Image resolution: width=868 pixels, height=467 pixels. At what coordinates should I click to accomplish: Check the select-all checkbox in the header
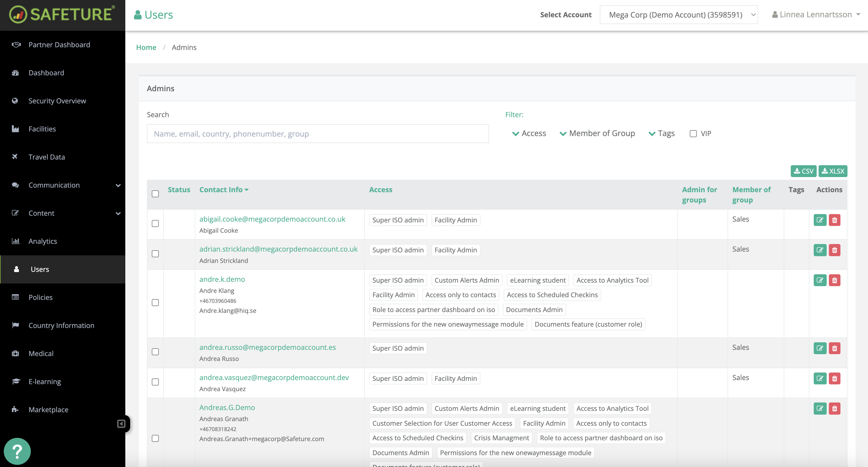point(155,194)
